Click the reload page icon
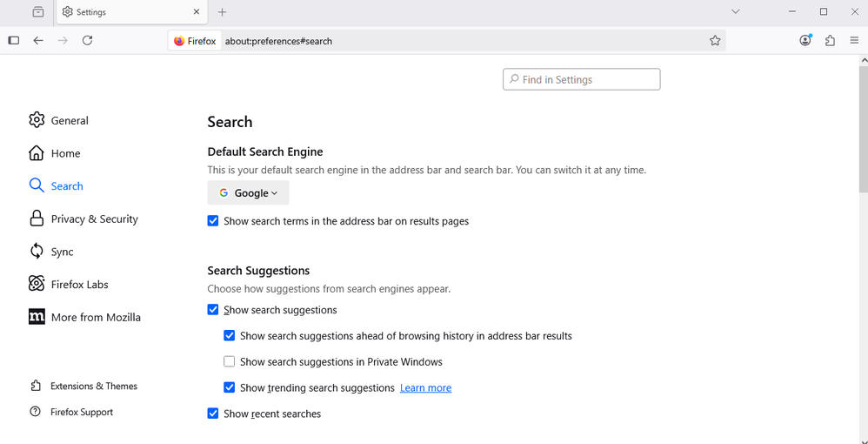Screen dimensions: 868x444 [x=87, y=41]
